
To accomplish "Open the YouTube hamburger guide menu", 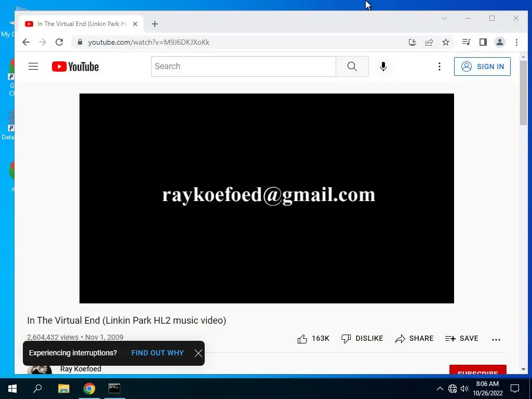I will point(33,66).
